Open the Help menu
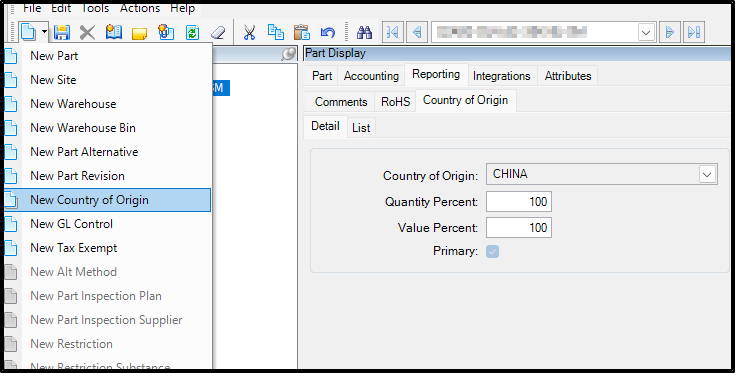Image resolution: width=735 pixels, height=373 pixels. pyautogui.click(x=182, y=8)
